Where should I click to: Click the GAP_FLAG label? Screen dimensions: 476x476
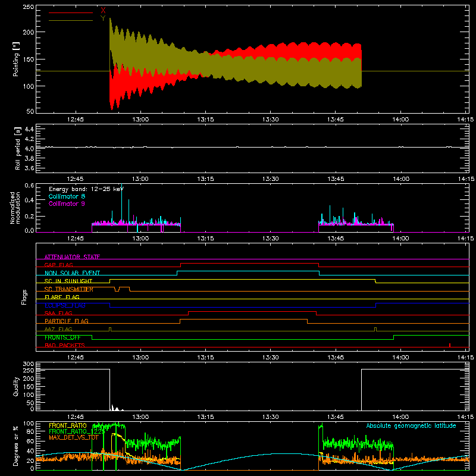coord(58,265)
